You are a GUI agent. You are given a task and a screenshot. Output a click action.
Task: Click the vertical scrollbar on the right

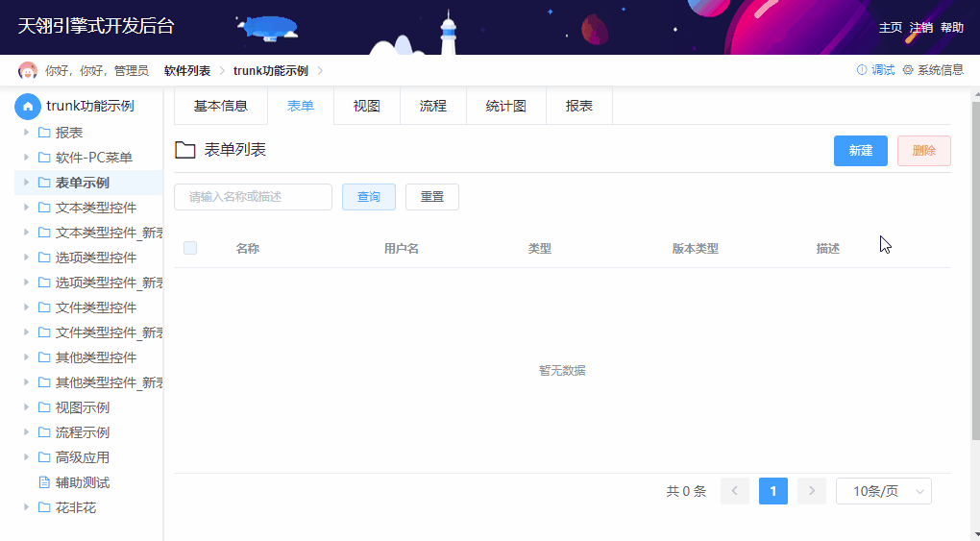pos(975,288)
